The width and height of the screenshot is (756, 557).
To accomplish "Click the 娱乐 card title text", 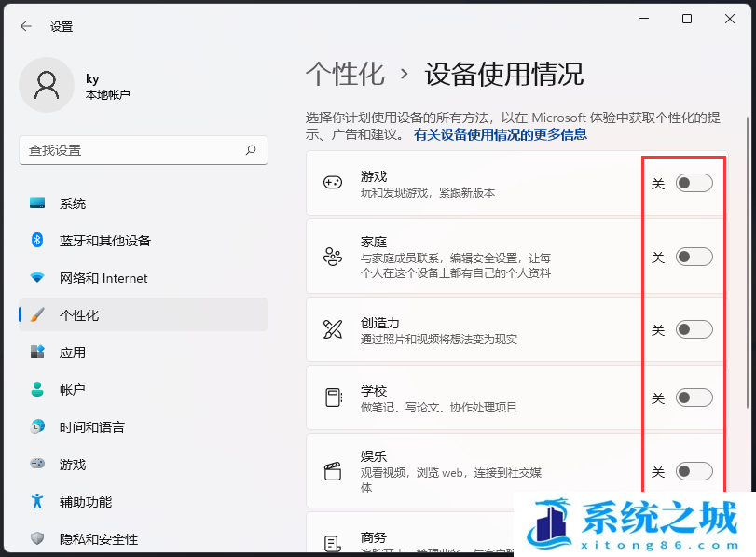I will click(x=374, y=455).
